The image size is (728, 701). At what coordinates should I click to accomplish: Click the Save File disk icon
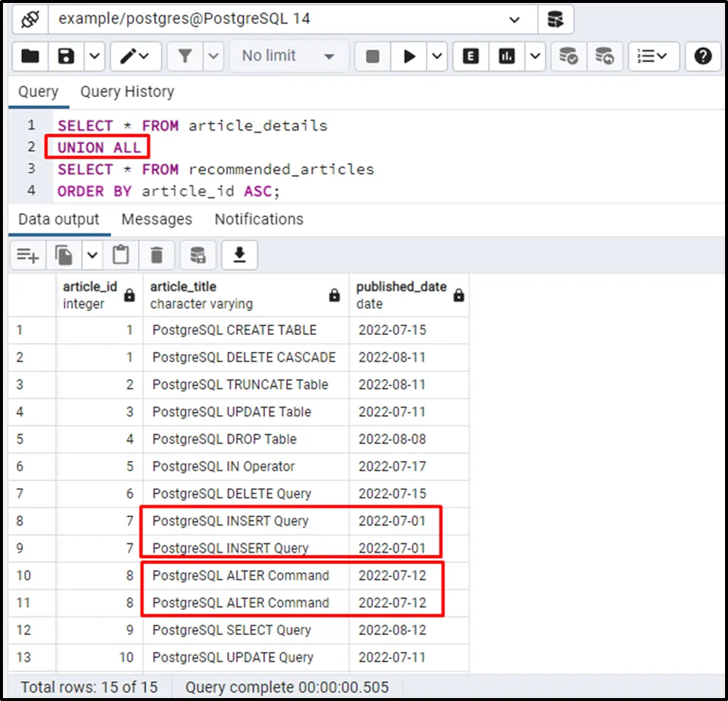[x=67, y=56]
